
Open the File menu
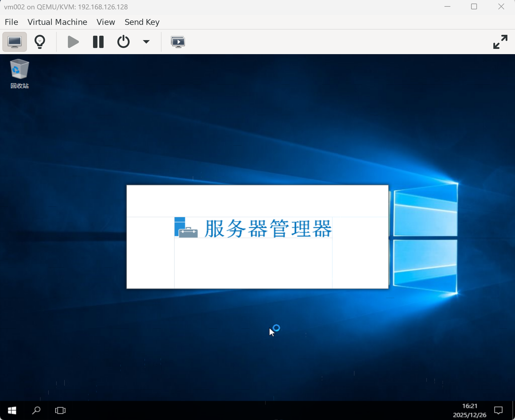coord(11,22)
